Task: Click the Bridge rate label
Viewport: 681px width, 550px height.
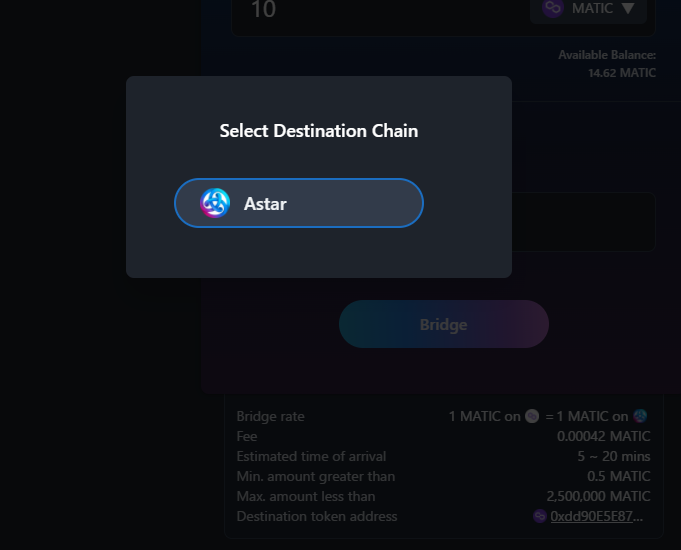Action: (x=270, y=416)
